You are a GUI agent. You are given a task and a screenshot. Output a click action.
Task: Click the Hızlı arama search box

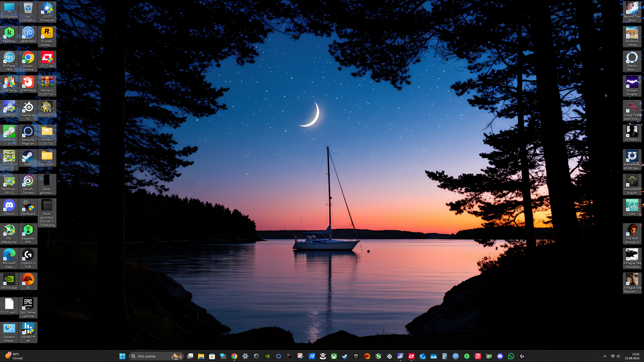click(x=156, y=356)
